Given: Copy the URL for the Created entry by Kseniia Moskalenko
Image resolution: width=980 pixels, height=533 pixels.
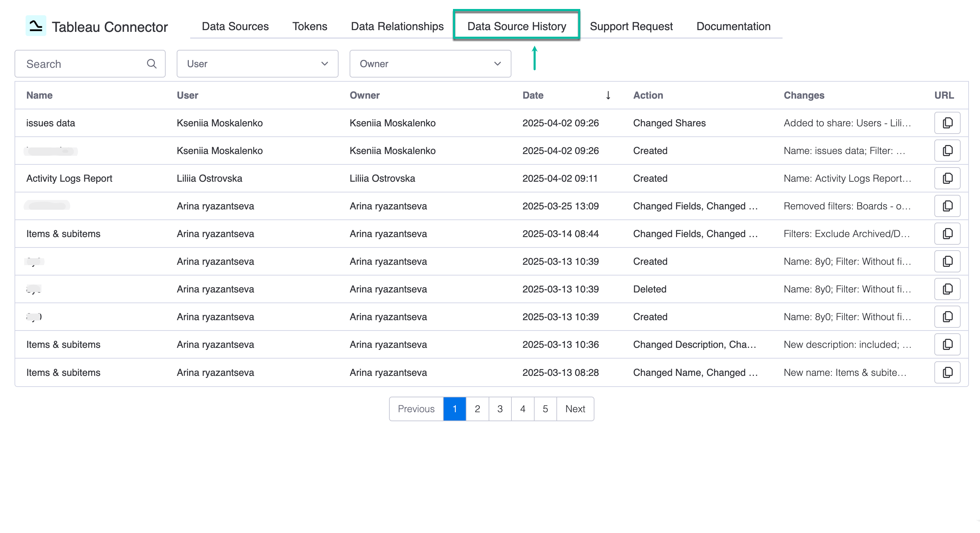Looking at the screenshot, I should (x=947, y=150).
